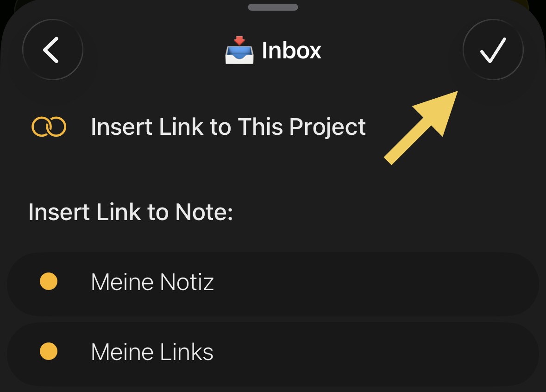Confirm with the checkmark button

[493, 50]
